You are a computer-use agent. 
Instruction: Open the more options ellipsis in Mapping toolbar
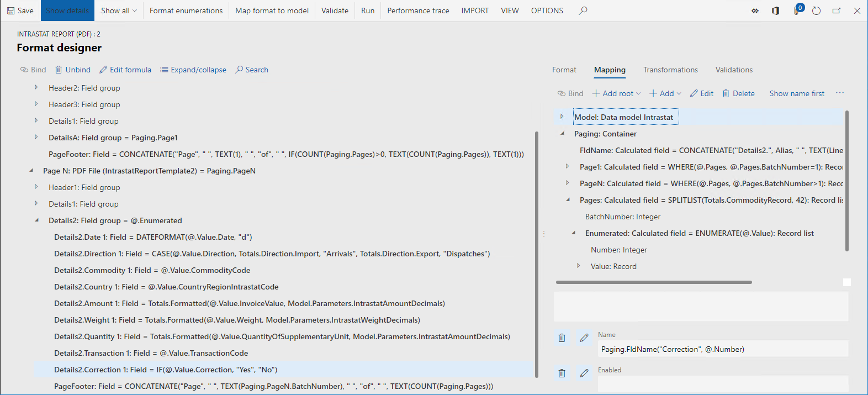[x=840, y=93]
